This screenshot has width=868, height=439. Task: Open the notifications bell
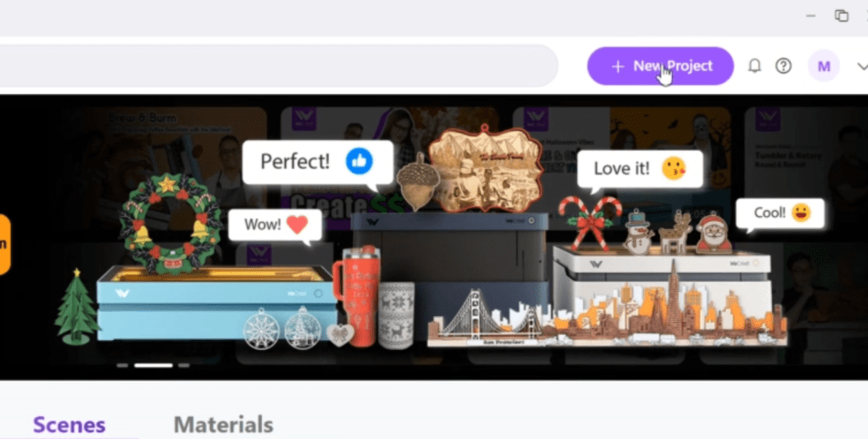click(754, 66)
